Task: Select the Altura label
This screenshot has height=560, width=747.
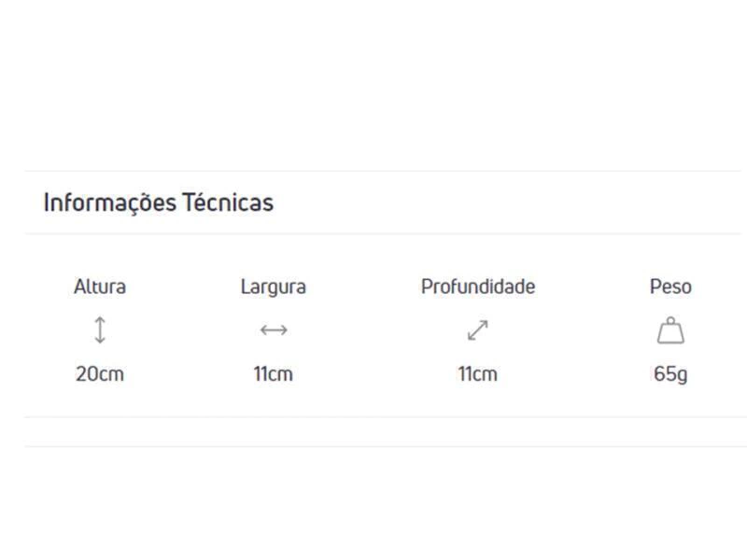Action: pyautogui.click(x=100, y=287)
